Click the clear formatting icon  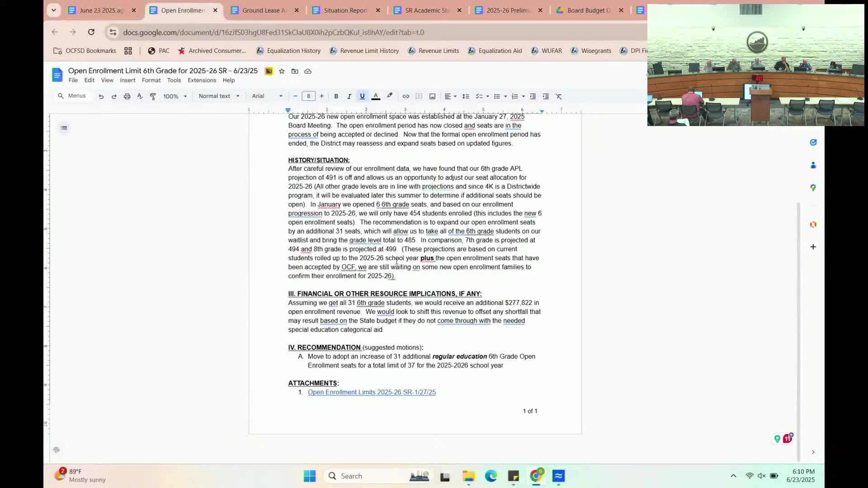point(559,96)
